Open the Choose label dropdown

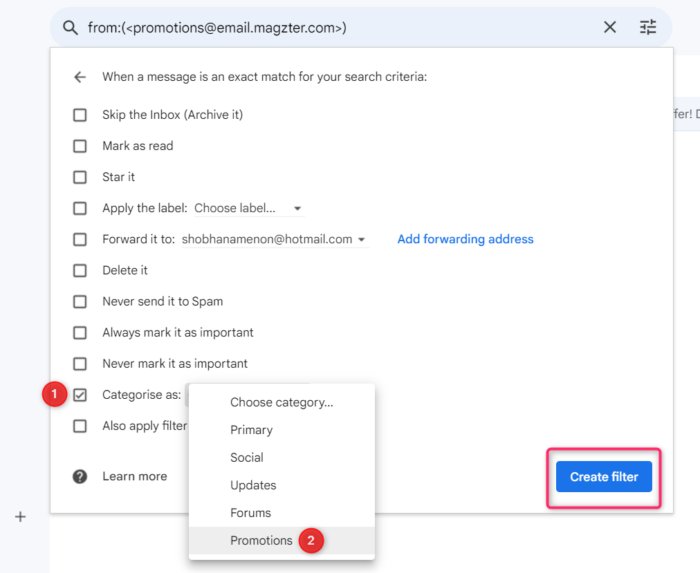tap(248, 208)
